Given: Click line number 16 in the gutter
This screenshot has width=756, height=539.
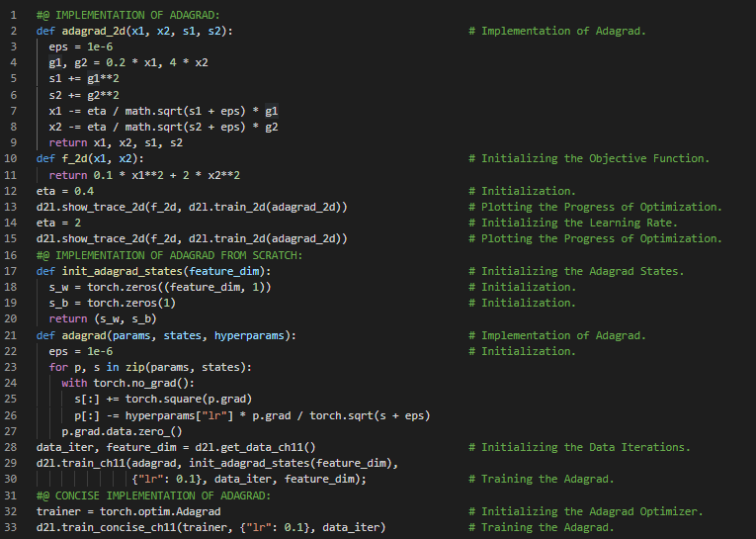Looking at the screenshot, I should (x=10, y=255).
